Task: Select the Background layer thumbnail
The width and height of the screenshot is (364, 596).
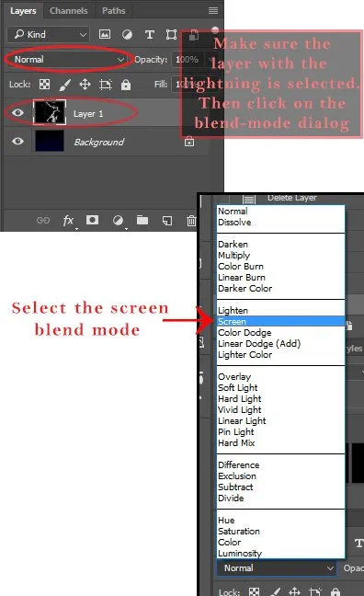Action: point(50,141)
